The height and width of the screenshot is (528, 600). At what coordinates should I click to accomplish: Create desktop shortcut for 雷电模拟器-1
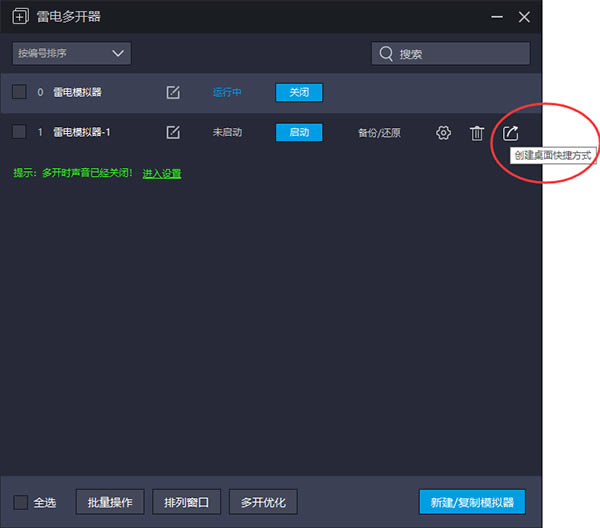tap(510, 133)
